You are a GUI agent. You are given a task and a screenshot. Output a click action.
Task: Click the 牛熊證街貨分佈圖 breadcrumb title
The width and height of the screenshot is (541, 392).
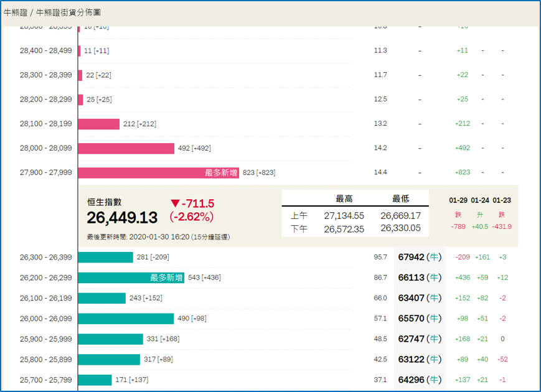pos(68,13)
